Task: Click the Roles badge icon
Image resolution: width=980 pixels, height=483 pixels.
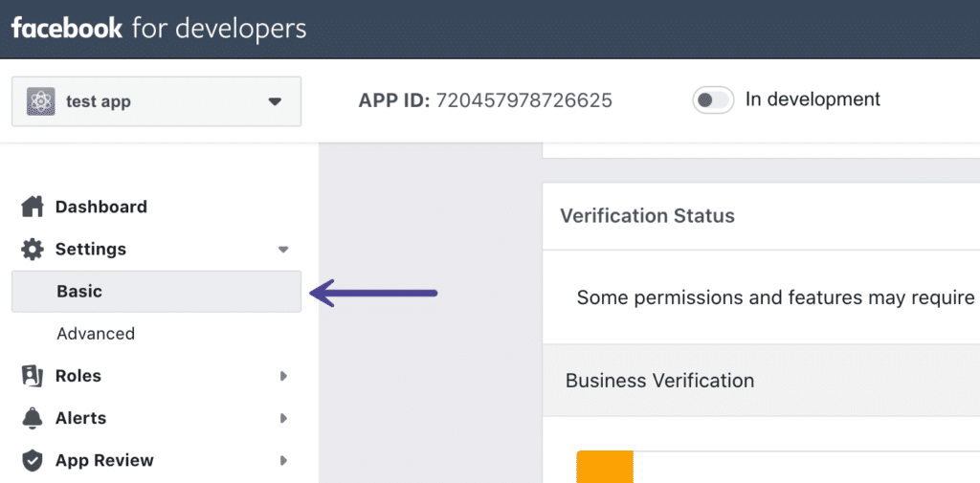Action: pos(33,376)
